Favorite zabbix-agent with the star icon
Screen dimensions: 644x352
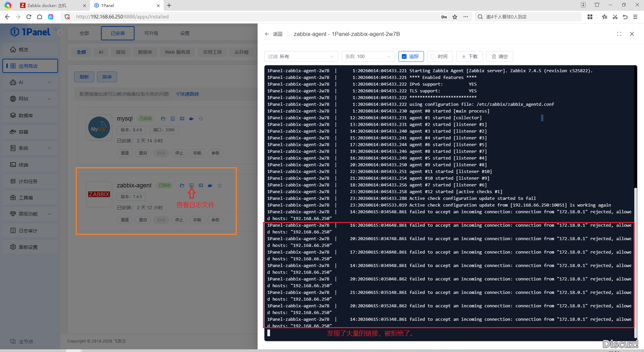pos(220,185)
